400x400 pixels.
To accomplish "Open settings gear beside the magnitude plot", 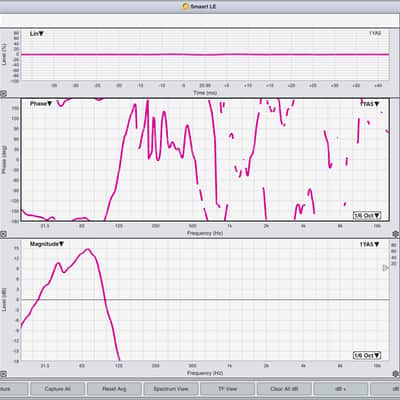I will pos(396,374).
